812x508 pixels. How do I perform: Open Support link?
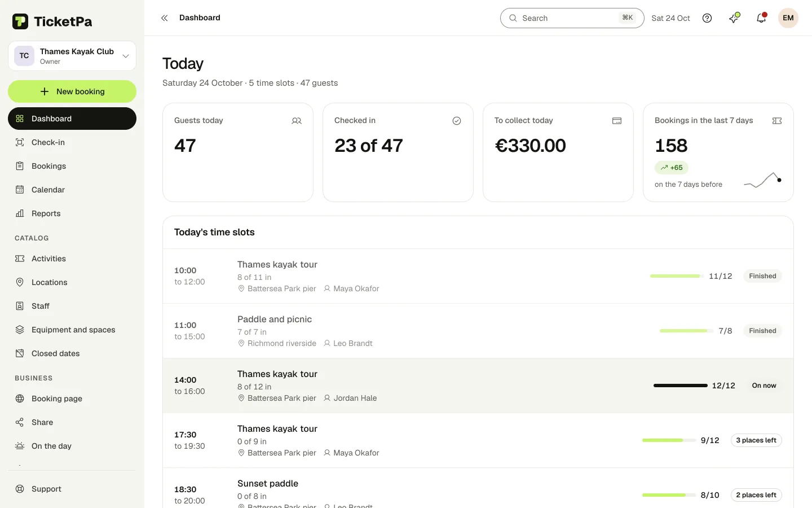(72, 489)
